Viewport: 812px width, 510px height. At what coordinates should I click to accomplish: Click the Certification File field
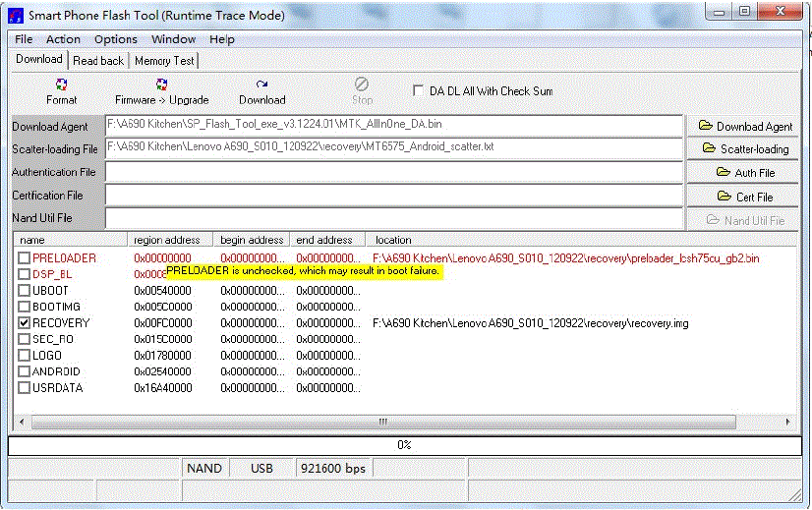pos(394,196)
